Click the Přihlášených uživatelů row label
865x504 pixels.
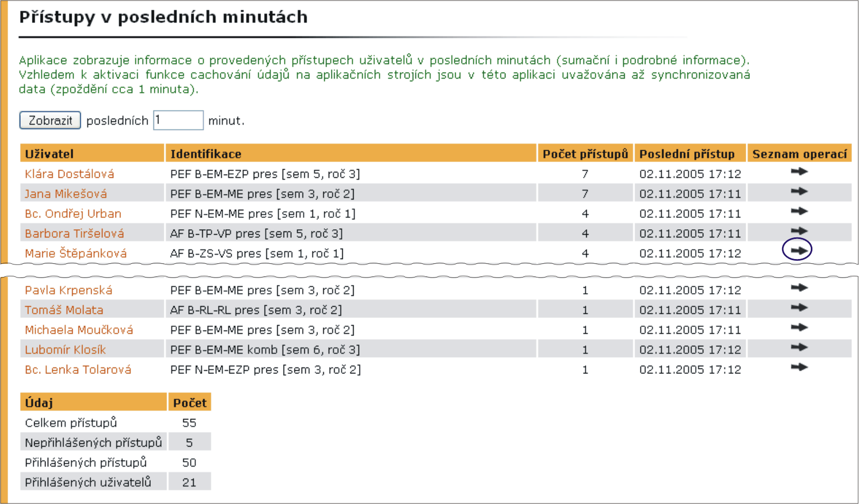point(88,482)
